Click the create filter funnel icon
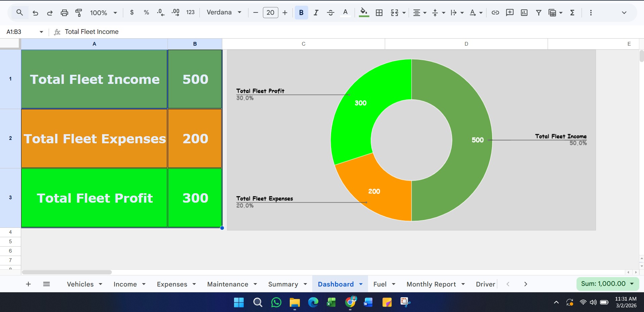 (539, 13)
